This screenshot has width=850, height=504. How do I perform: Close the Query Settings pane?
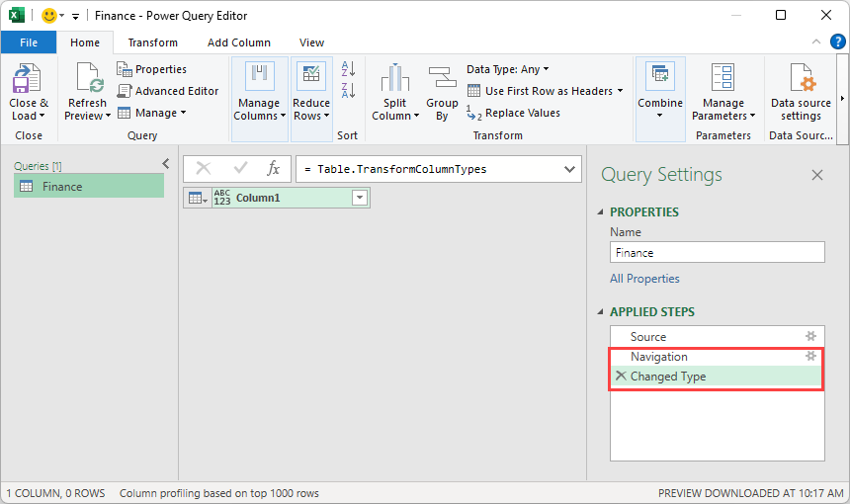[x=817, y=175]
